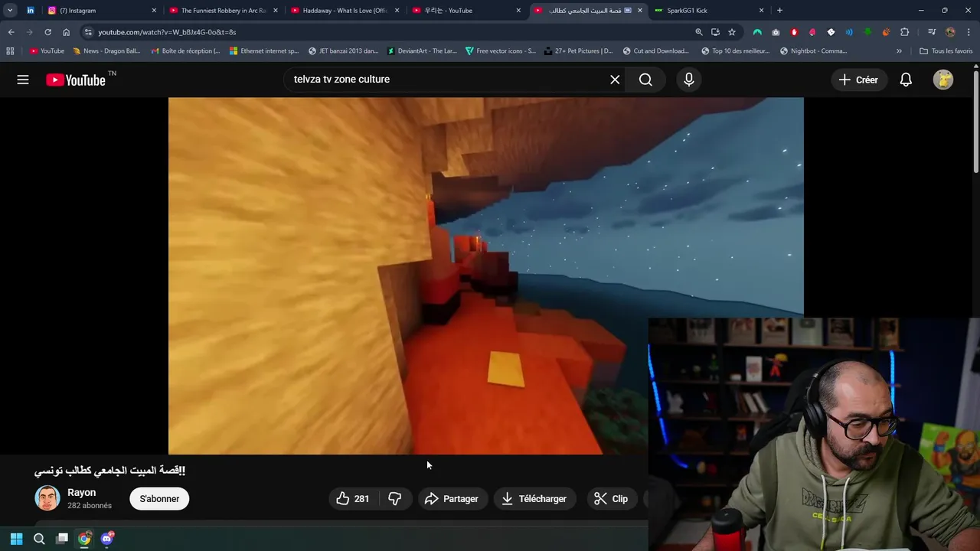Go back to the previous page
The height and width of the screenshot is (551, 980).
click(x=11, y=32)
